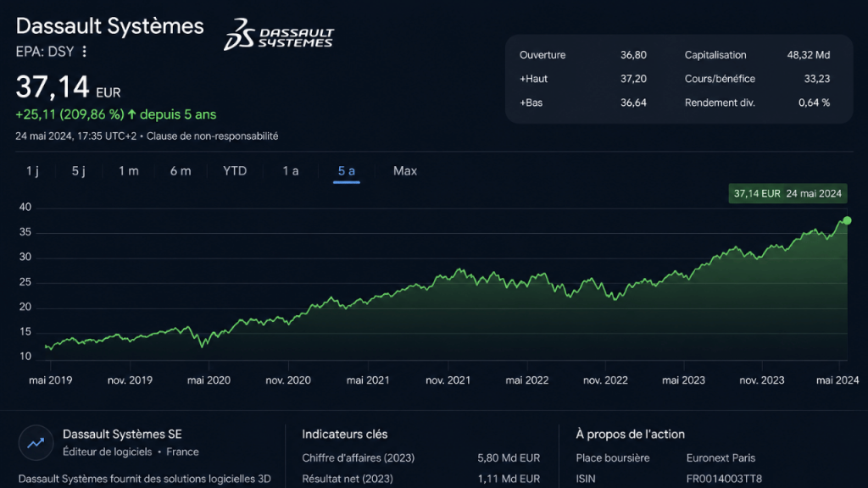This screenshot has height=488, width=868.
Task: Click the Dassault Systèmes SE company name
Action: tap(122, 435)
